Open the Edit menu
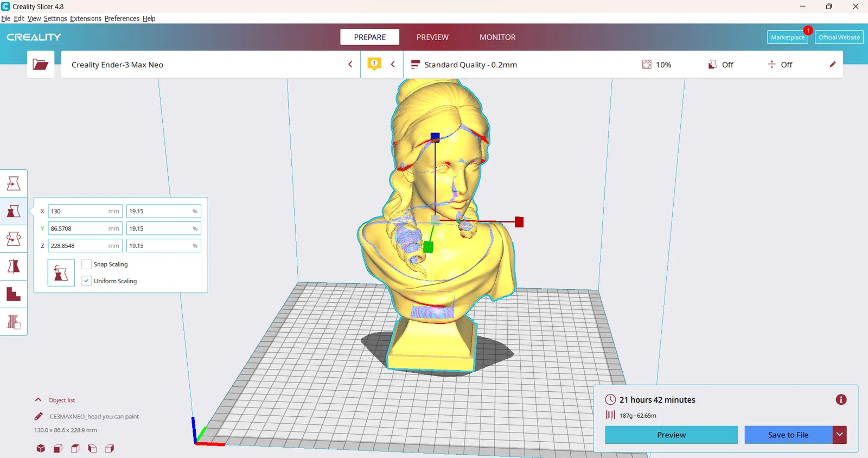The width and height of the screenshot is (868, 458). point(19,18)
